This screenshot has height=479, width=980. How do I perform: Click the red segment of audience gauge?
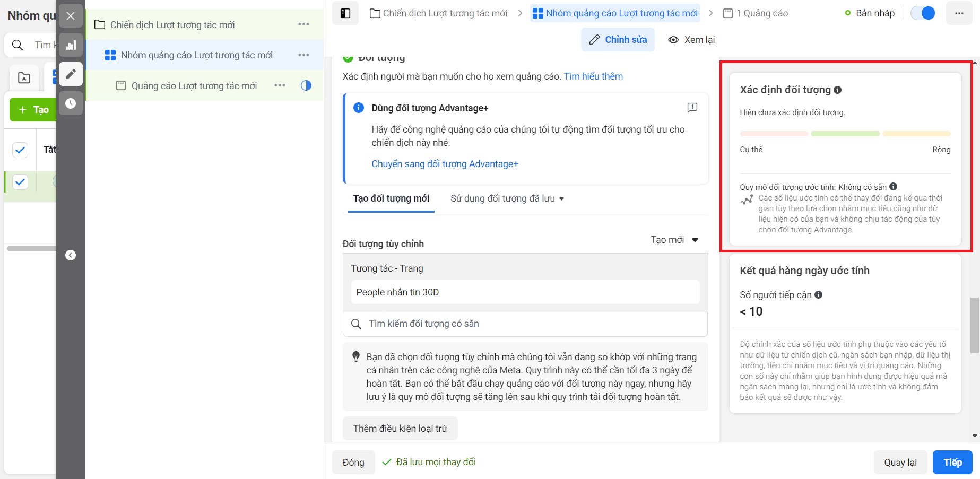click(774, 134)
